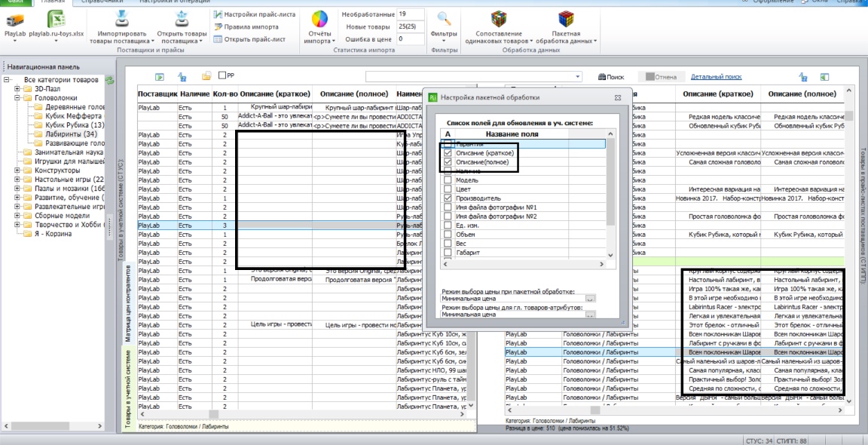Click the Сопоставление одинаковых товаров cube icon

tap(499, 20)
